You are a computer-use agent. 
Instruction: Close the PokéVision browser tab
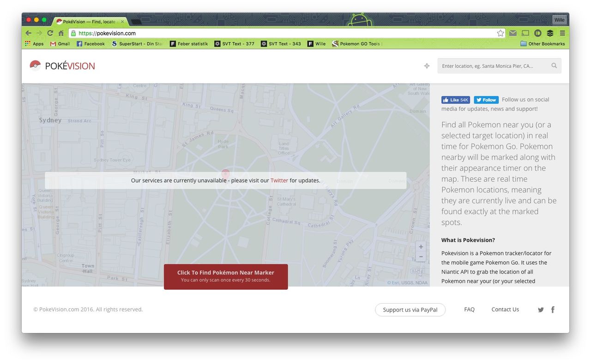[122, 21]
